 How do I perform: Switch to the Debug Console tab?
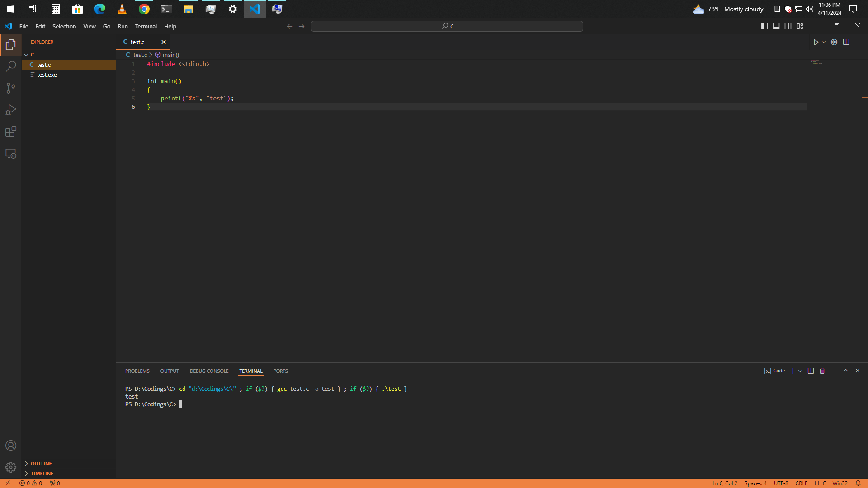tap(209, 371)
